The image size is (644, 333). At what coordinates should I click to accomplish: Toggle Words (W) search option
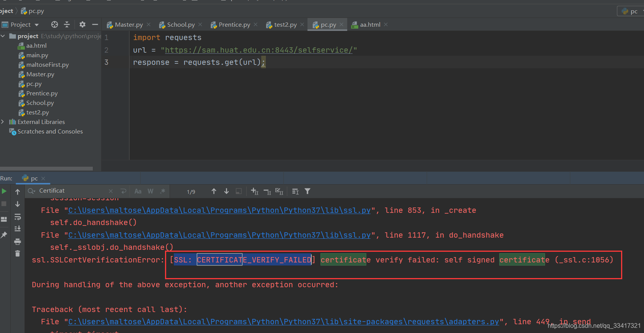[x=150, y=191]
